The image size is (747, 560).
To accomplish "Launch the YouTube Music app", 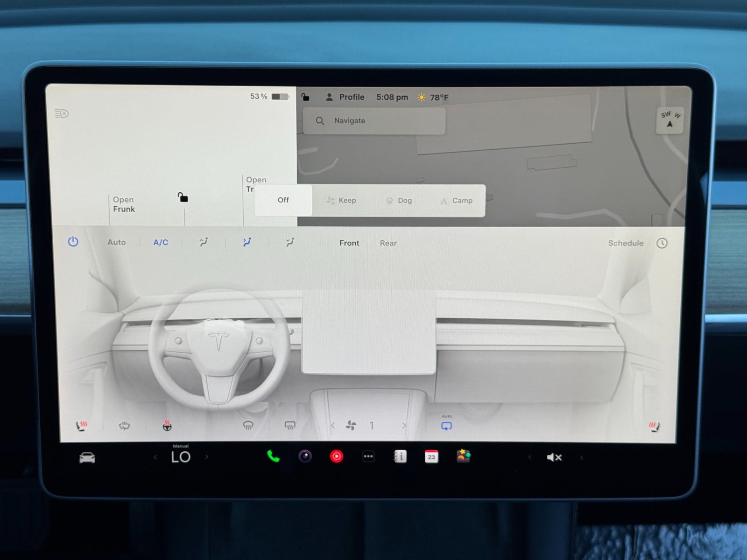I will pyautogui.click(x=336, y=456).
